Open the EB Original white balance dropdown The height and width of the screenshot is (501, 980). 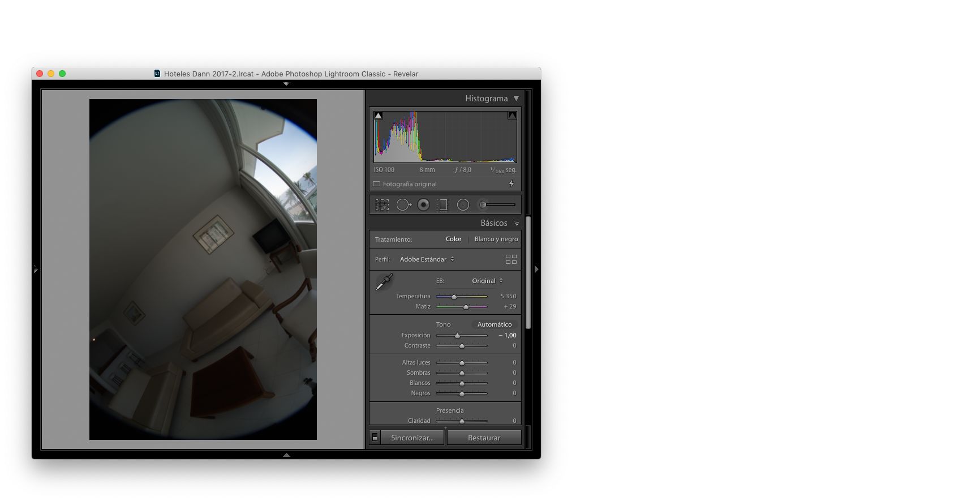click(x=487, y=281)
